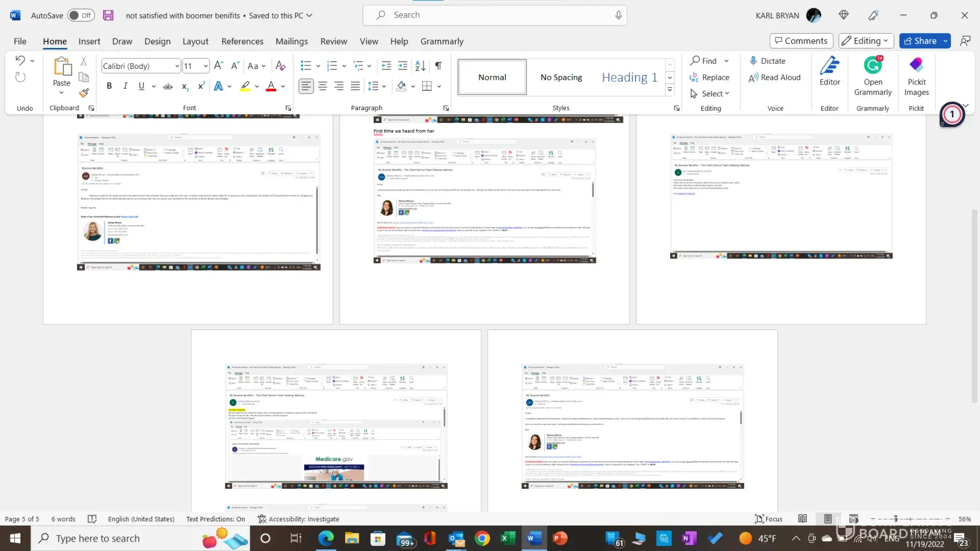This screenshot has height=551, width=980.
Task: Switch to Read Mode view
Action: pyautogui.click(x=803, y=519)
